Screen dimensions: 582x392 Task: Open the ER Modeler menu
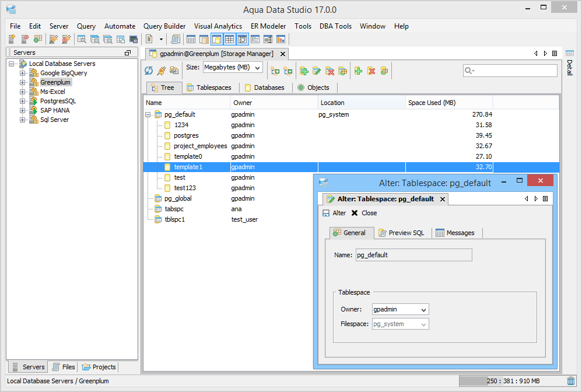[x=268, y=26]
